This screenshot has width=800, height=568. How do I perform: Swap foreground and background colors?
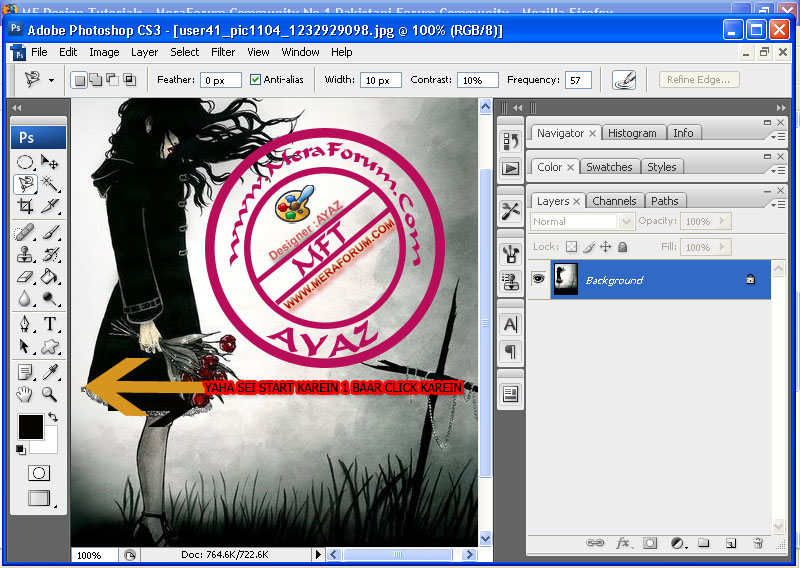tap(53, 417)
